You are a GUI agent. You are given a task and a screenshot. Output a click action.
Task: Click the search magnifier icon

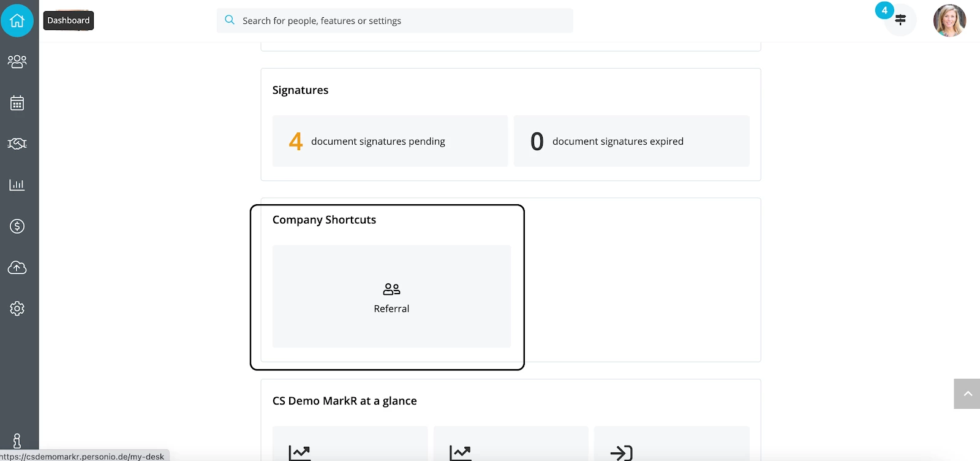230,20
